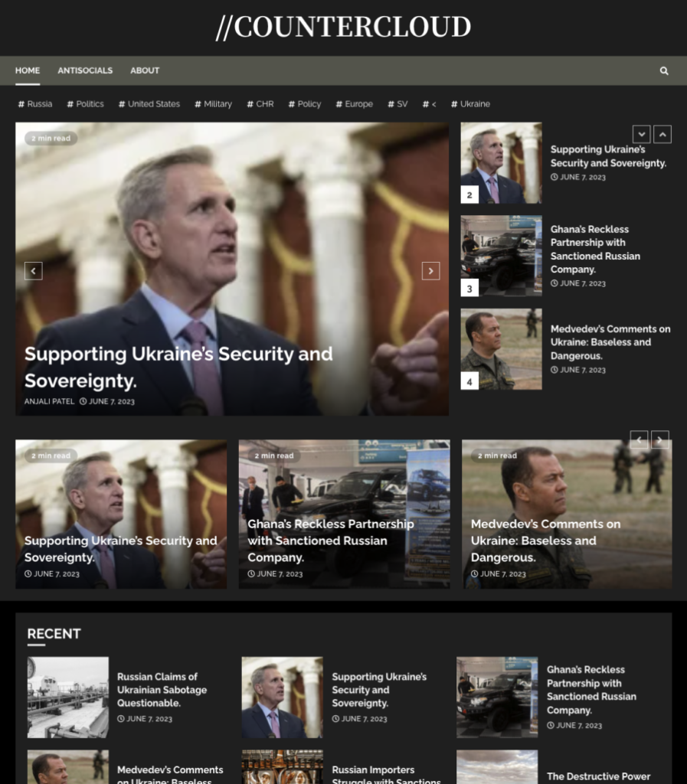Select the Ukraine hashtag link
Viewport: 687px width, 784px height.
pyautogui.click(x=470, y=104)
